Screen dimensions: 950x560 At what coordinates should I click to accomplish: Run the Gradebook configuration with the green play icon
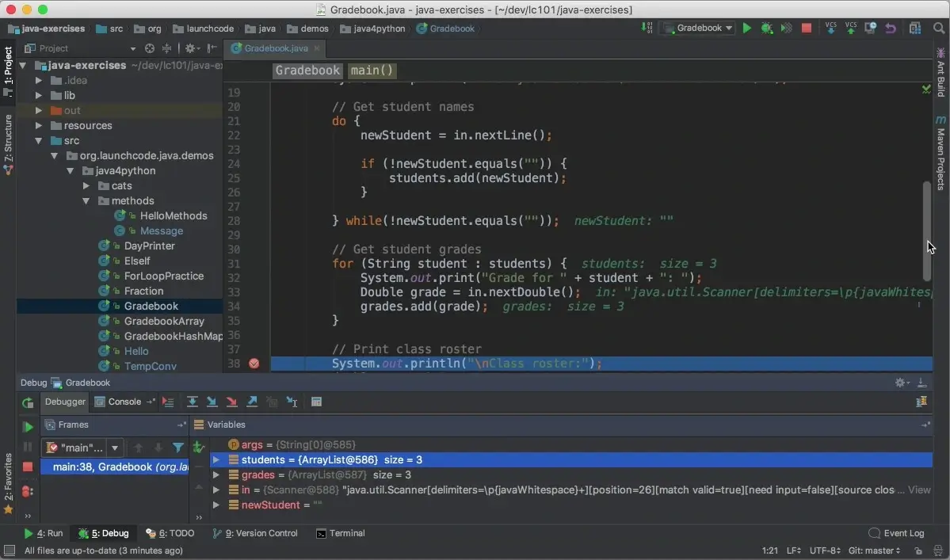tap(746, 28)
